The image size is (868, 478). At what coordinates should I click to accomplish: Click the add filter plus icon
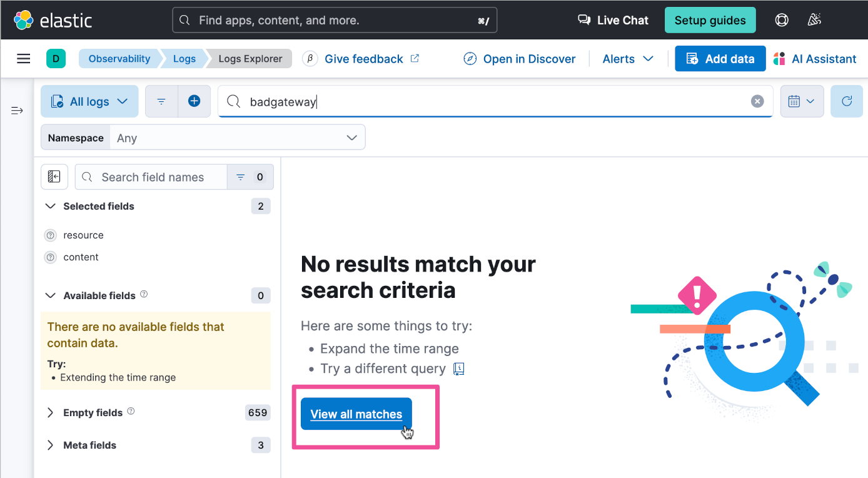pos(194,101)
